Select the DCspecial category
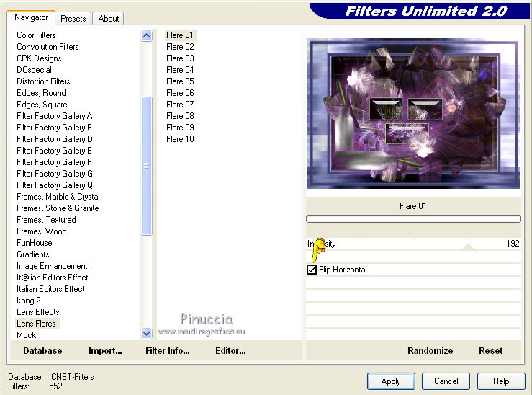532x395 pixels. click(34, 70)
